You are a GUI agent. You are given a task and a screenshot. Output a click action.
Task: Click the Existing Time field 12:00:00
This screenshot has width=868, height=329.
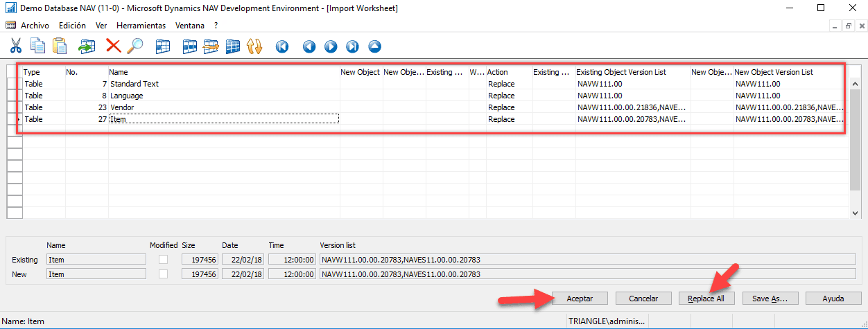point(292,260)
